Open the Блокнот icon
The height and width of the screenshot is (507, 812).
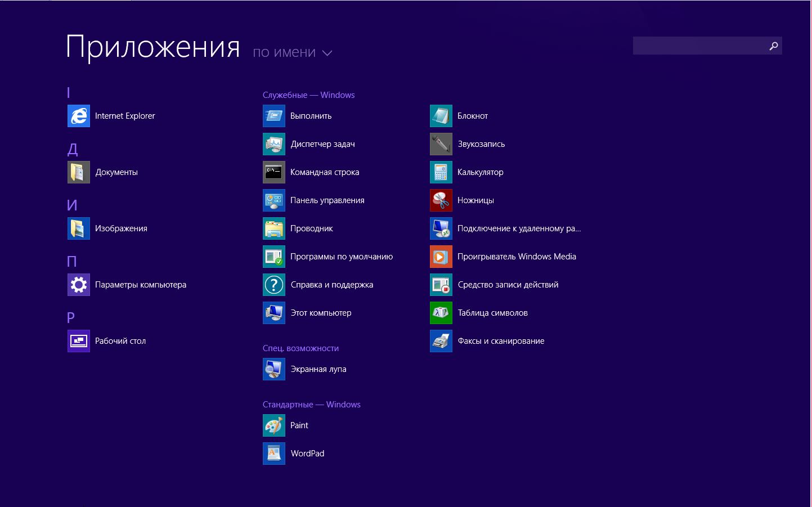[441, 116]
